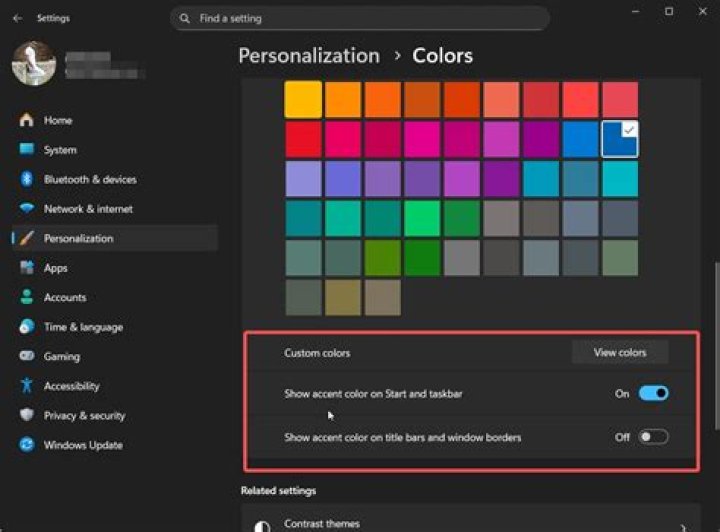Pick the cyan swatch ending the third row
The height and width of the screenshot is (532, 720).
[620, 179]
